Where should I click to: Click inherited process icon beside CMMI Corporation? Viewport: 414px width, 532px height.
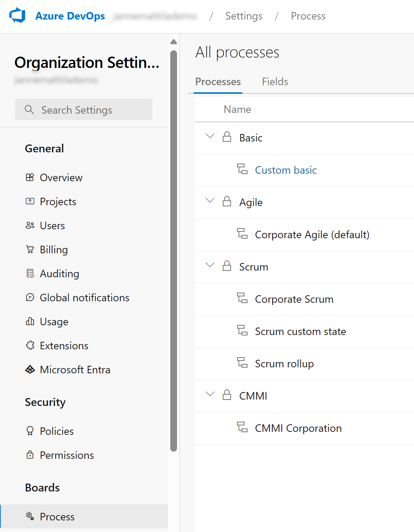[x=242, y=427]
